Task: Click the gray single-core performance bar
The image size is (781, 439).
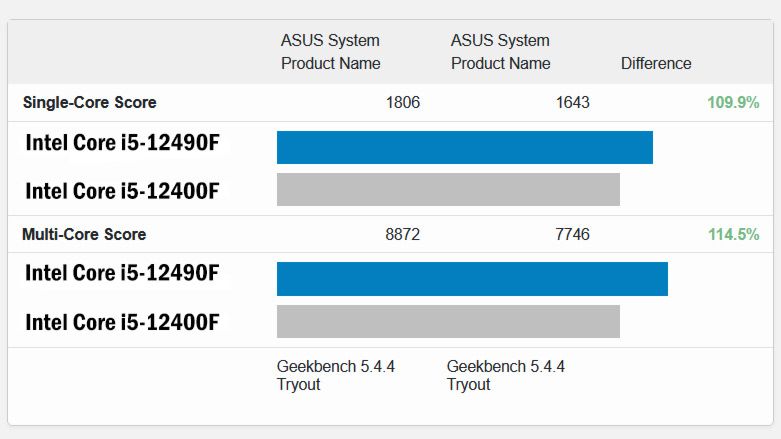Action: tap(448, 189)
